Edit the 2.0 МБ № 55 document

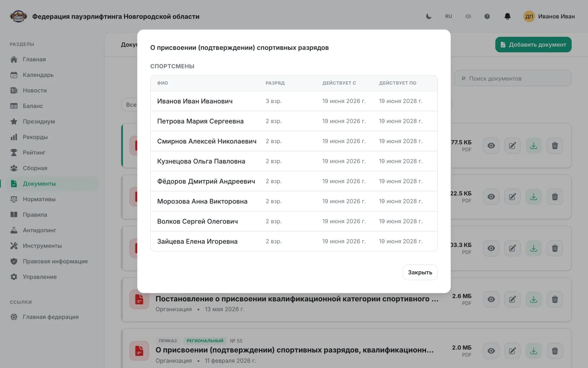pyautogui.click(x=512, y=351)
